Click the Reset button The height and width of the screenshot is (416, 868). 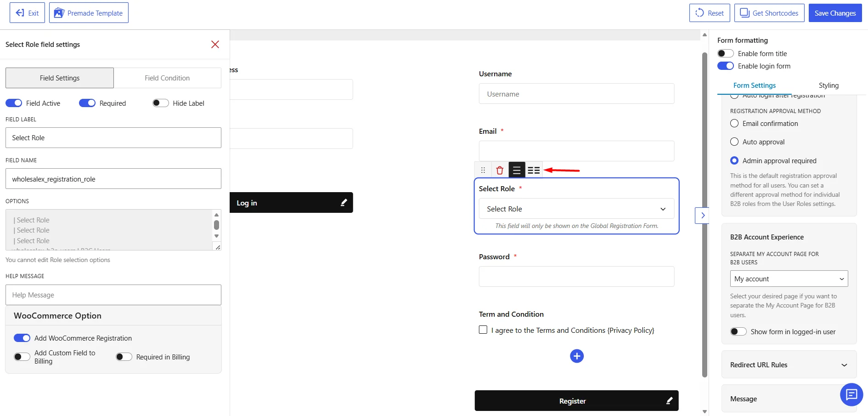(x=710, y=13)
